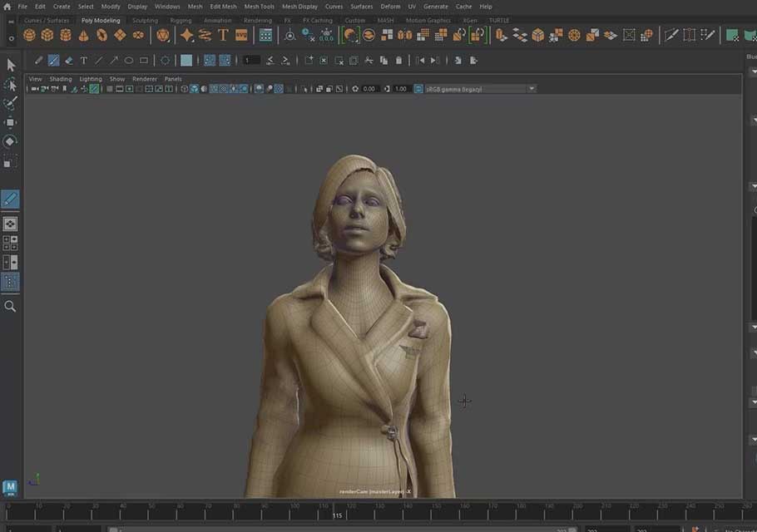Viewport: 757px width, 532px height.
Task: Activate the Move tool in left toolbox
Action: click(10, 122)
